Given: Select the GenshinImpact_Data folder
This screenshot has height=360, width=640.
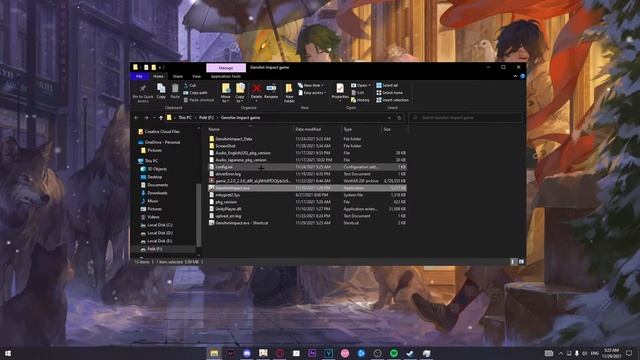Looking at the screenshot, I should pyautogui.click(x=307, y=139).
